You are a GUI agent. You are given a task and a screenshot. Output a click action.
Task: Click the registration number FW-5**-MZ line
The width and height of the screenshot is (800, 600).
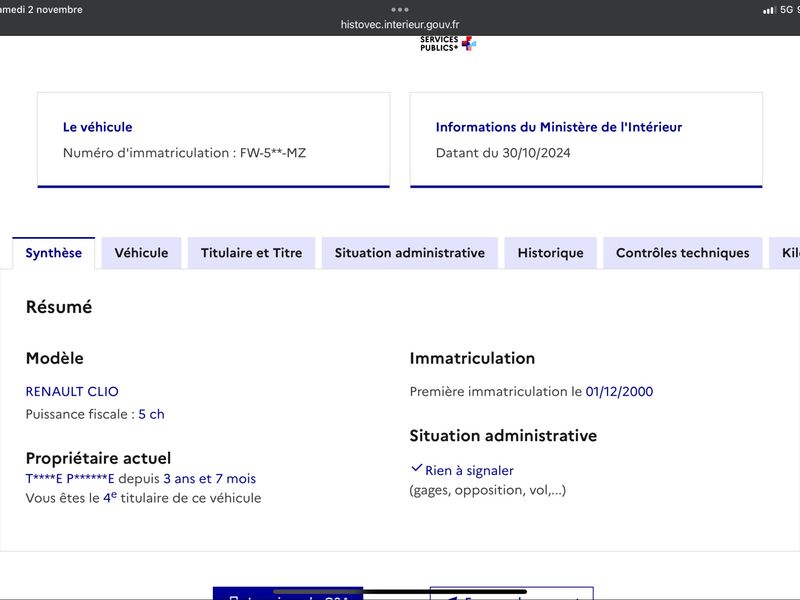184,153
